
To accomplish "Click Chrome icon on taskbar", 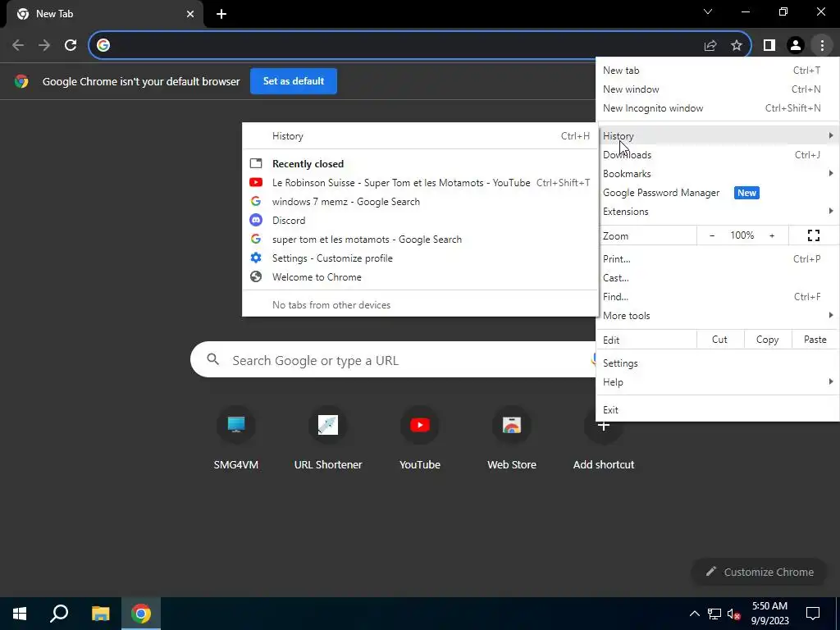I will [x=141, y=614].
